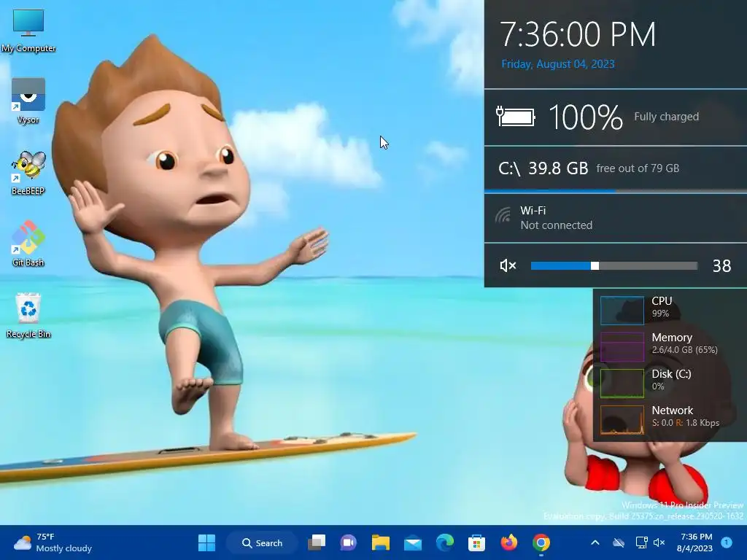Screen dimensions: 747x560
Task: Select the BeeBEEP desktop shortcut
Action: pos(28,172)
